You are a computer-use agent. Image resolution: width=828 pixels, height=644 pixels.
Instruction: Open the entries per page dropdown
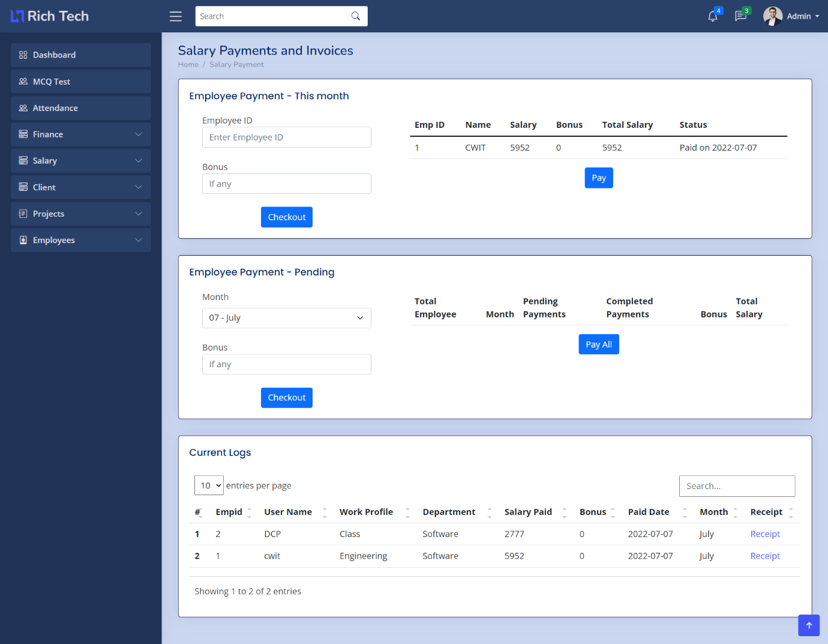(209, 486)
